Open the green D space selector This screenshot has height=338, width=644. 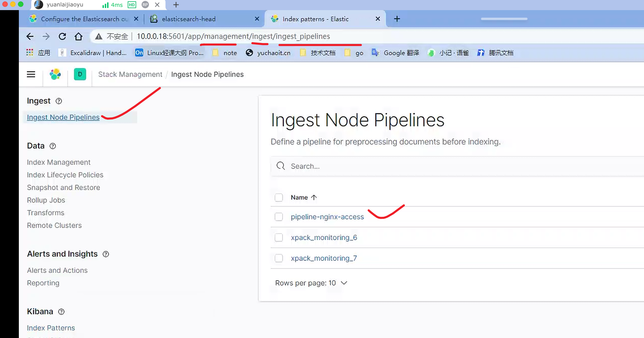click(x=80, y=74)
